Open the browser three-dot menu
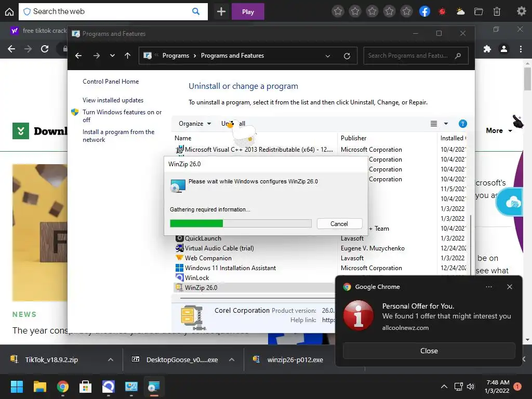532x399 pixels. [521, 49]
